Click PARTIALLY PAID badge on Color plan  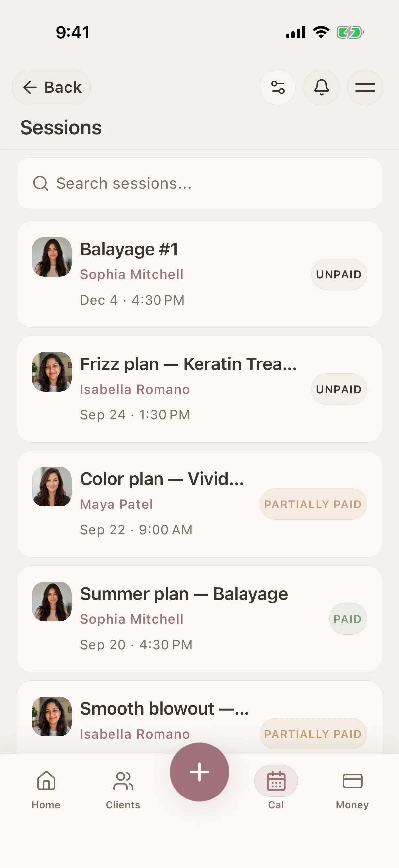313,504
